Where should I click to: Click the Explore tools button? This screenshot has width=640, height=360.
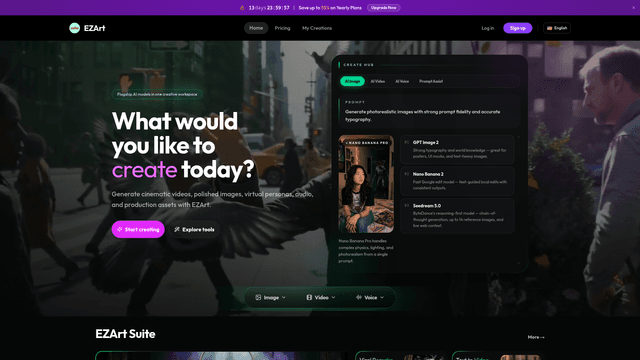pos(194,229)
